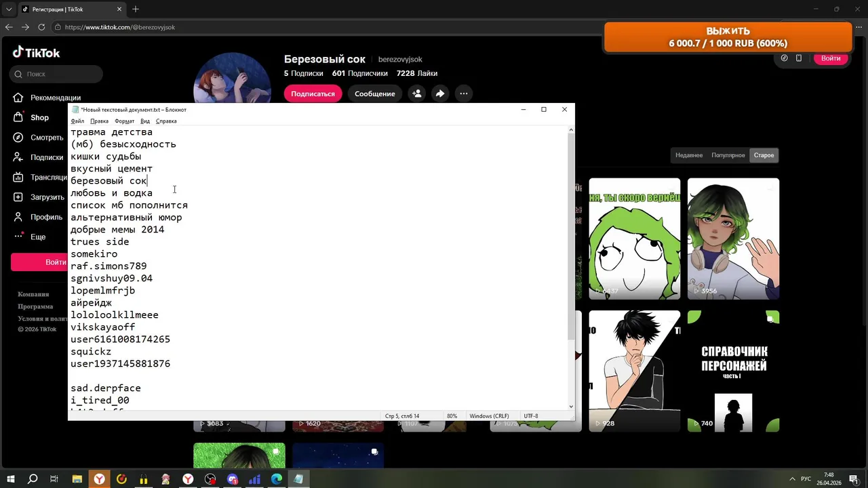
Task: Open the Профиль person icon
Action: (18, 217)
